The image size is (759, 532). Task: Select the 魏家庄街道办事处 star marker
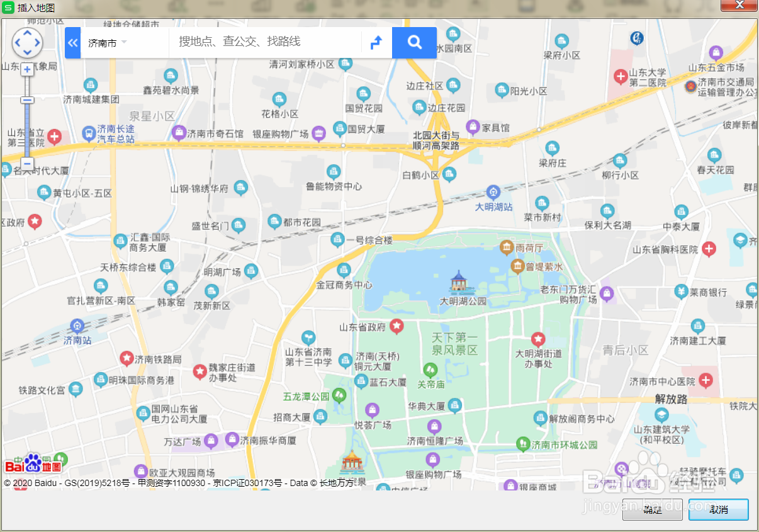tap(200, 371)
